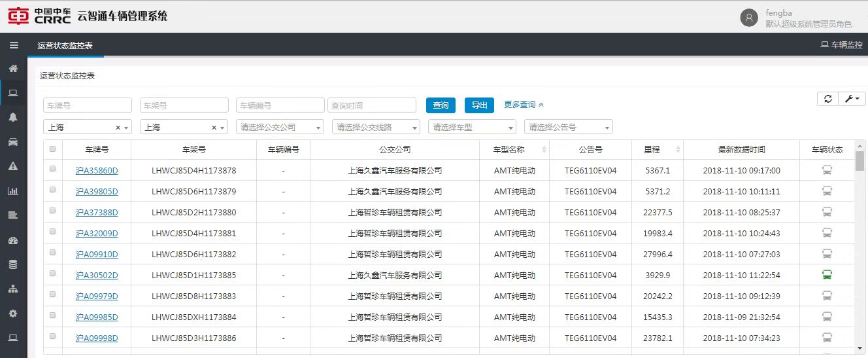Open the list lines icon in sidebar
The width and height of the screenshot is (868, 358).
pyautogui.click(x=13, y=215)
